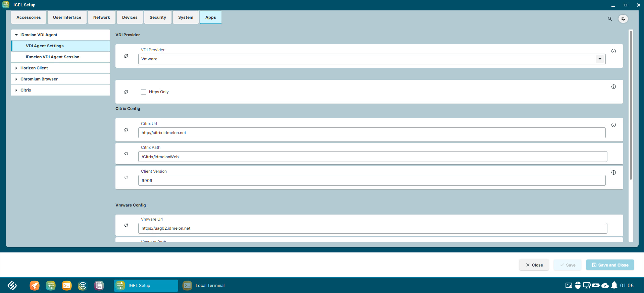Click the screen icon in system tray
This screenshot has height=293, width=644.
click(569, 285)
